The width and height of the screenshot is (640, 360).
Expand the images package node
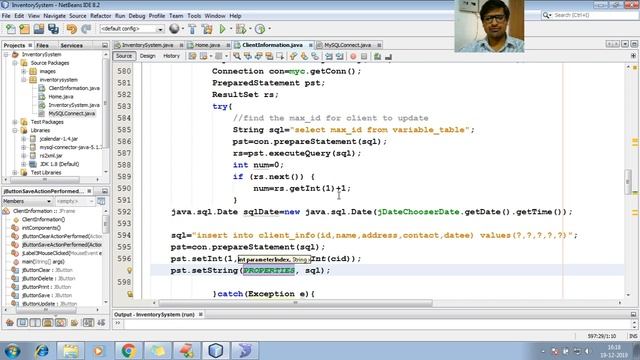pyautogui.click(x=24, y=71)
